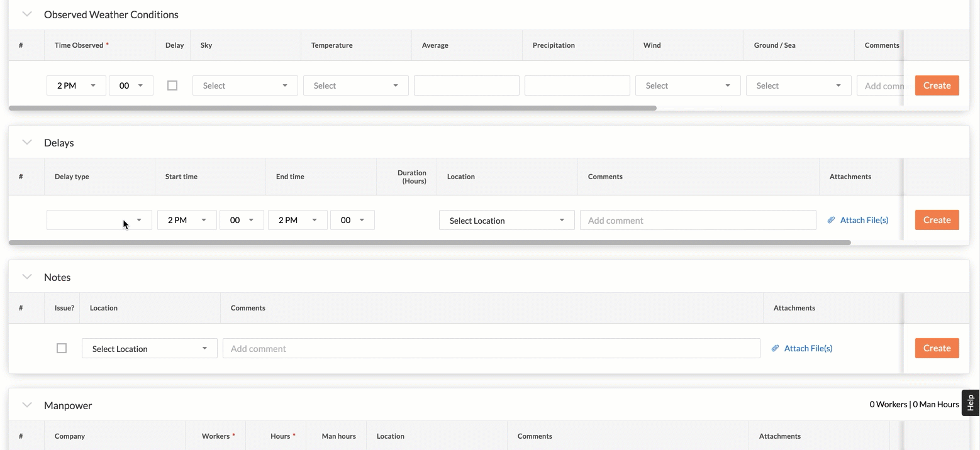Click the Delays horizontal scrollbar
This screenshot has width=980, height=450.
(x=430, y=242)
